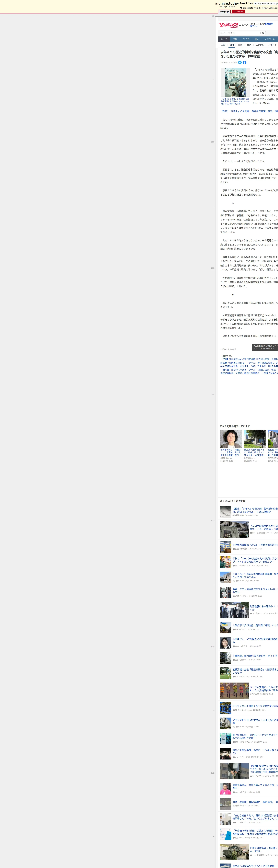Open the court building thumbnail for コロナ菌 article
Viewport: 278px width, 868px height.
[x=234, y=529]
